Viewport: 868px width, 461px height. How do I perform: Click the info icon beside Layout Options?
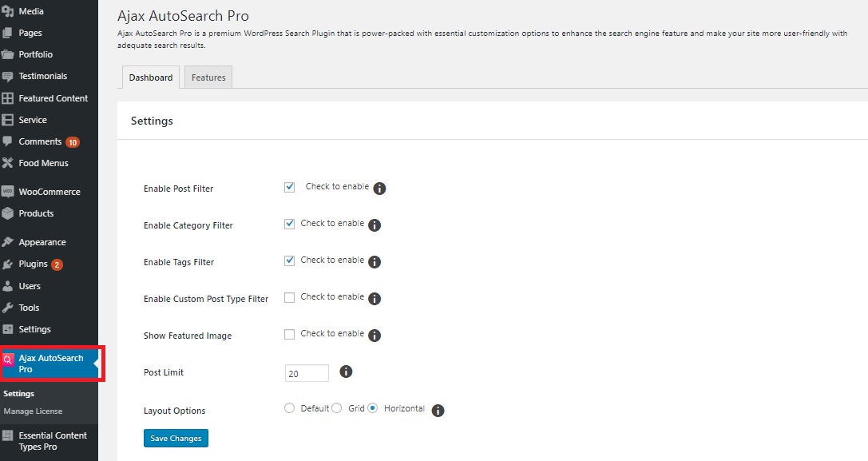point(438,411)
